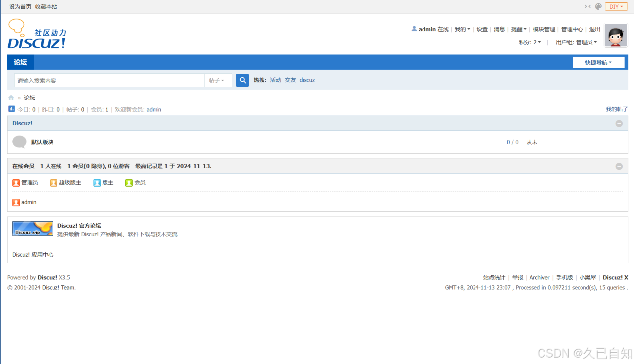634x364 pixels.
Task: Open Discuz! 应用中心 link
Action: (x=33, y=255)
